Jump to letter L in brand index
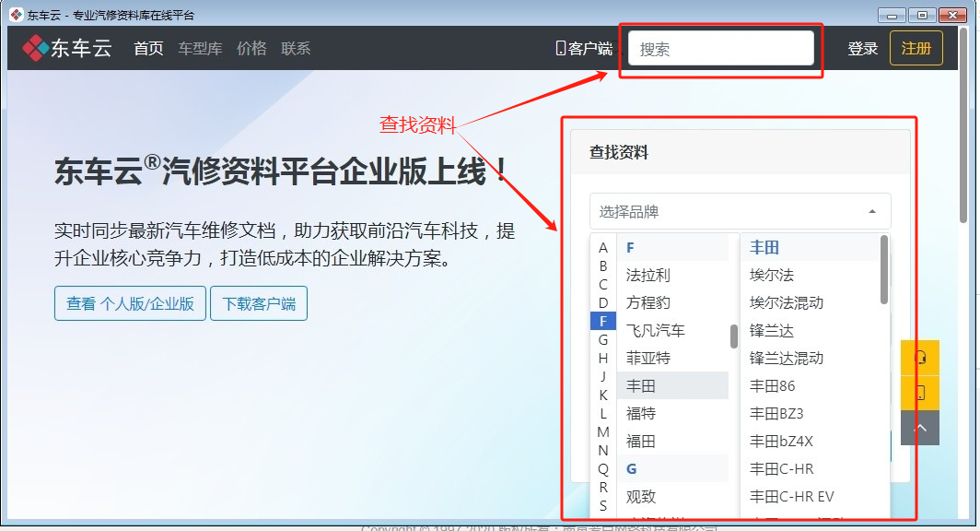 pyautogui.click(x=603, y=413)
